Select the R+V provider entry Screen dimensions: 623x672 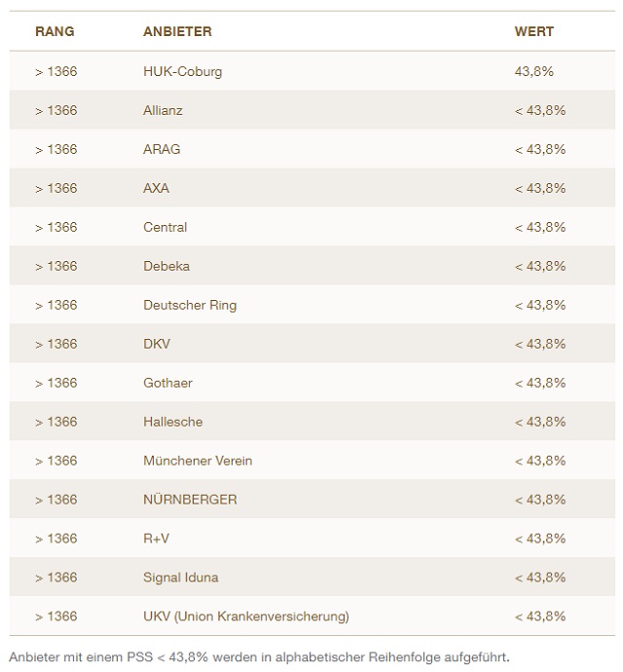tap(156, 539)
